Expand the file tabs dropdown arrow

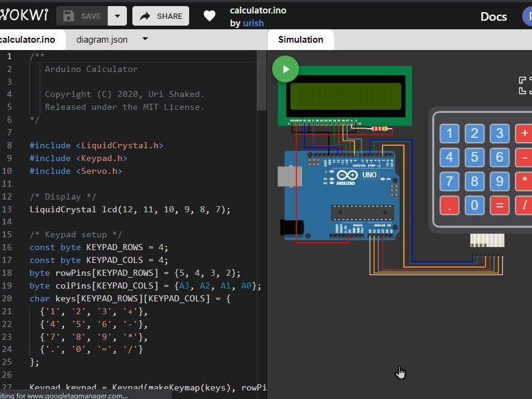[145, 40]
